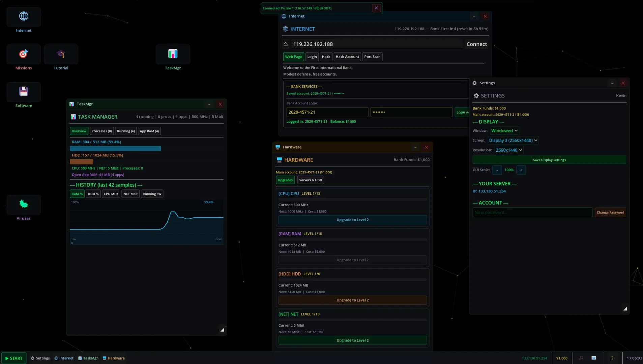
Task: Upgrade HDD to Level 2
Action: [352, 300]
